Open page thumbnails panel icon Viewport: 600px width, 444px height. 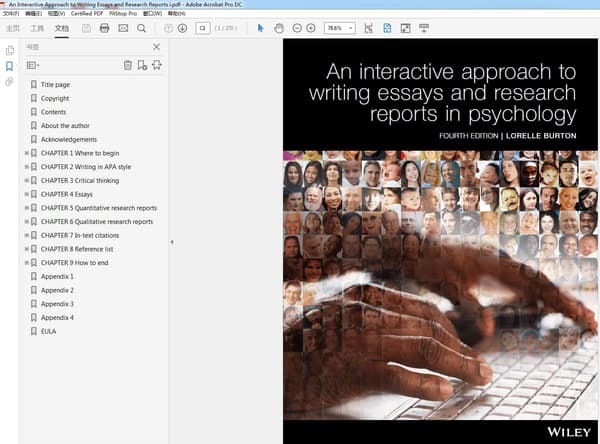[x=10, y=51]
